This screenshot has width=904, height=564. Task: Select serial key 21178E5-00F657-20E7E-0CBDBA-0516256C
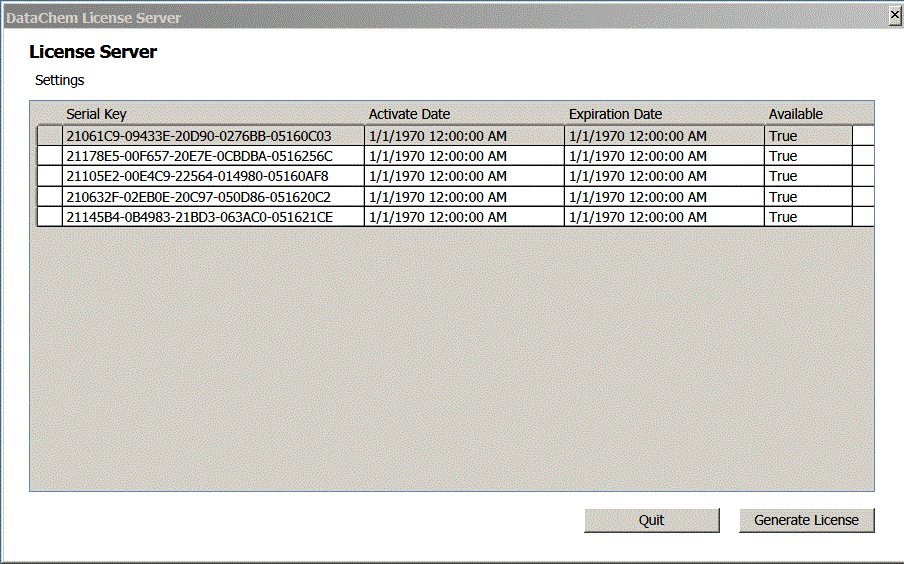click(x=213, y=156)
